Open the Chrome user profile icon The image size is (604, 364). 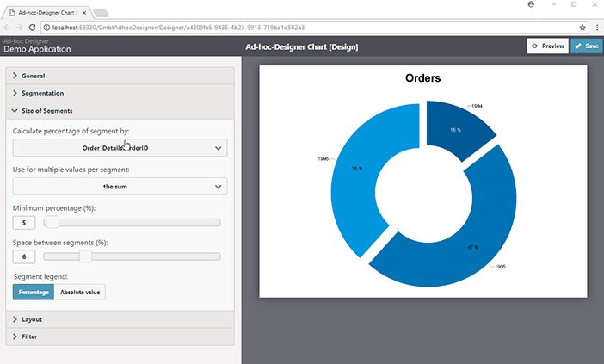(531, 4)
